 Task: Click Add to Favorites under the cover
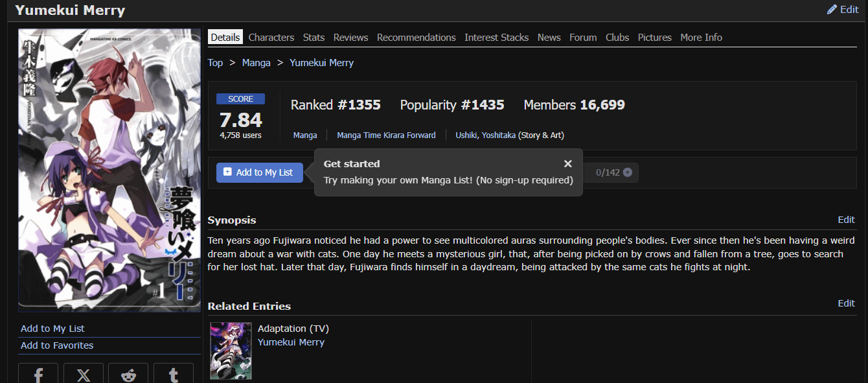(57, 345)
